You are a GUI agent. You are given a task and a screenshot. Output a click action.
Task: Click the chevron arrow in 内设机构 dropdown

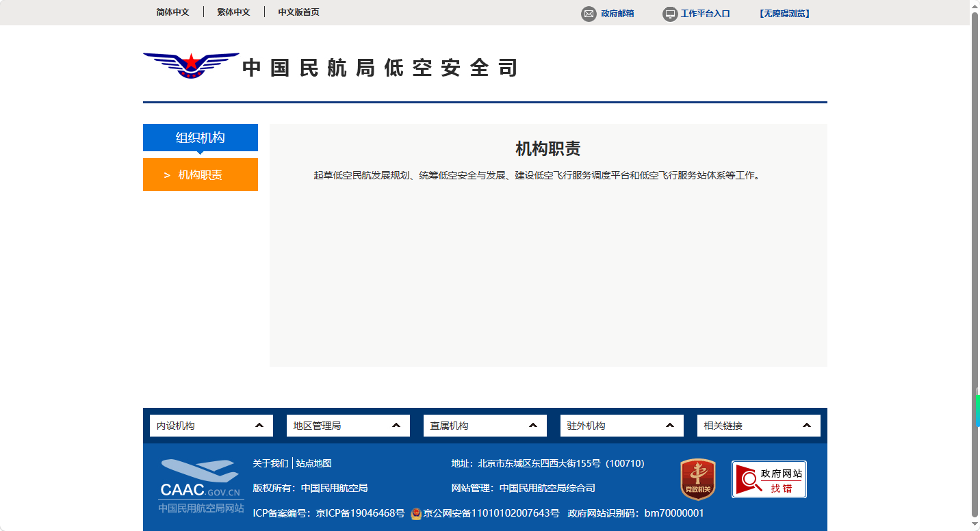click(259, 426)
